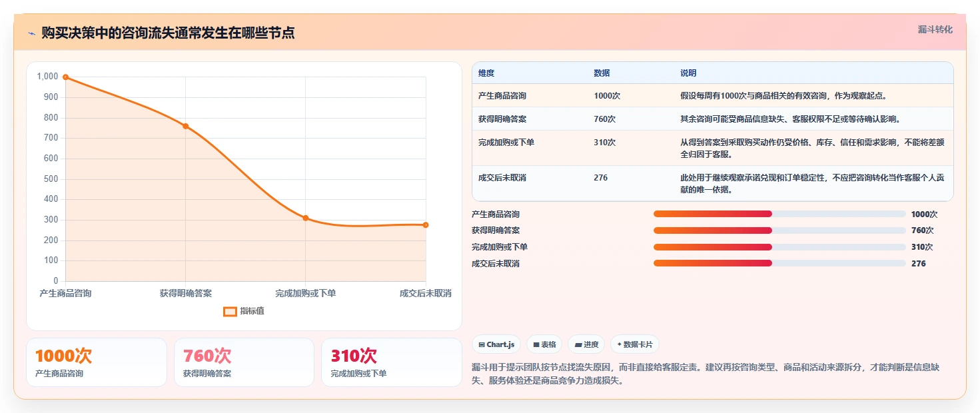Click progress value 276 beside bar
Image resolution: width=980 pixels, height=413 pixels.
tap(918, 264)
